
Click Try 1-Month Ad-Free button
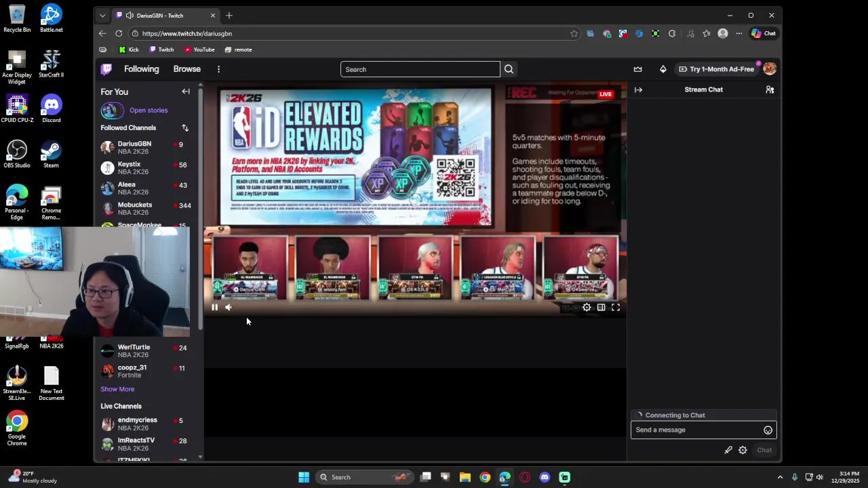point(716,69)
